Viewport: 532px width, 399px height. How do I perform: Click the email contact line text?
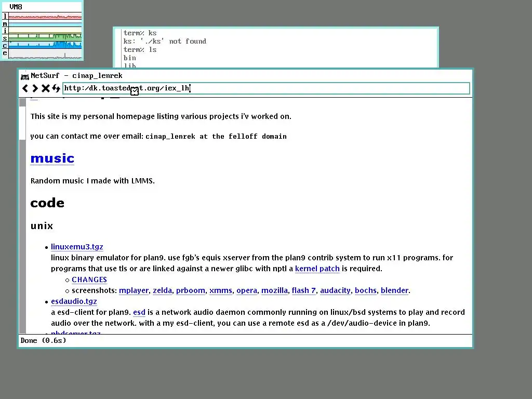(x=158, y=137)
